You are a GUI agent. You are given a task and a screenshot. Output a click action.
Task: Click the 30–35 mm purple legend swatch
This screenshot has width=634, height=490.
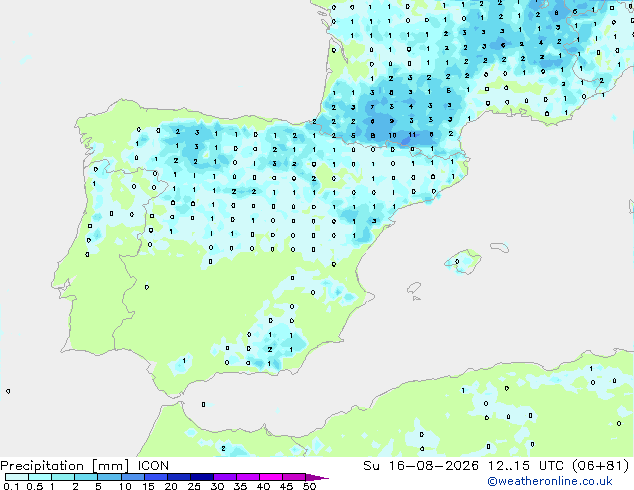tap(225, 477)
